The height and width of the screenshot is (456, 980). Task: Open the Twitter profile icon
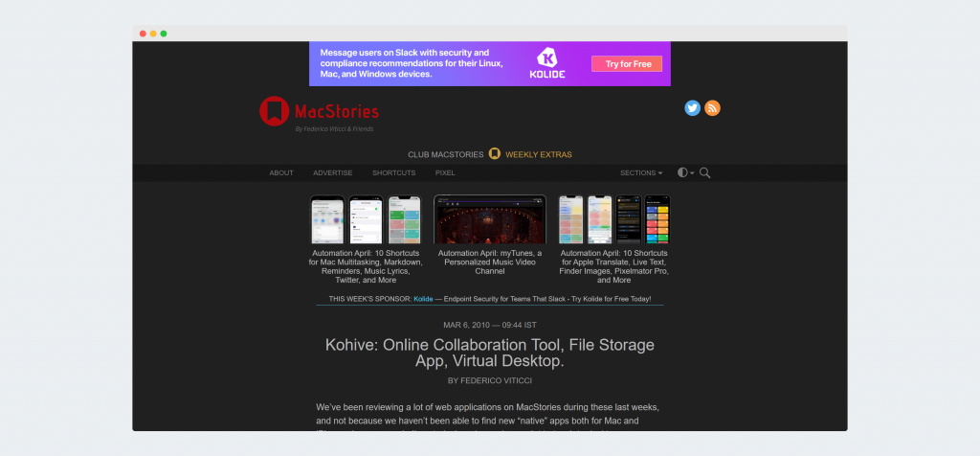[692, 108]
